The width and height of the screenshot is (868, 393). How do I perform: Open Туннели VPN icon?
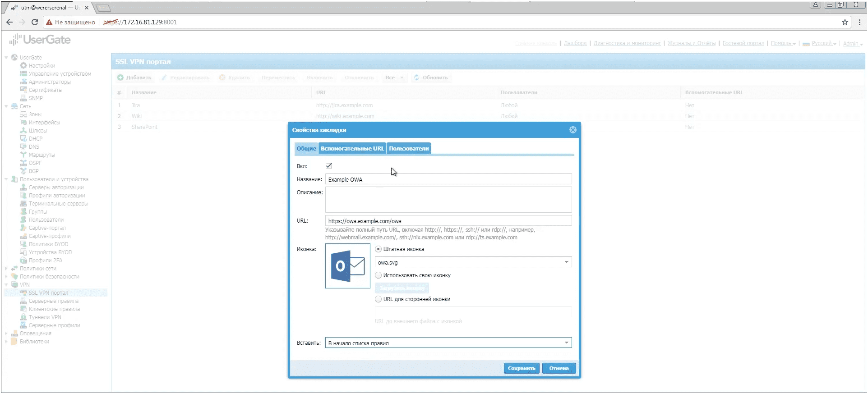coord(23,317)
